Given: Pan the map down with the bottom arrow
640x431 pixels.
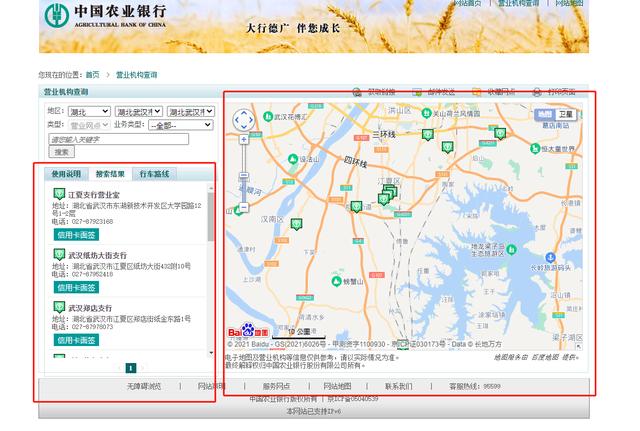Looking at the screenshot, I should tap(244, 127).
